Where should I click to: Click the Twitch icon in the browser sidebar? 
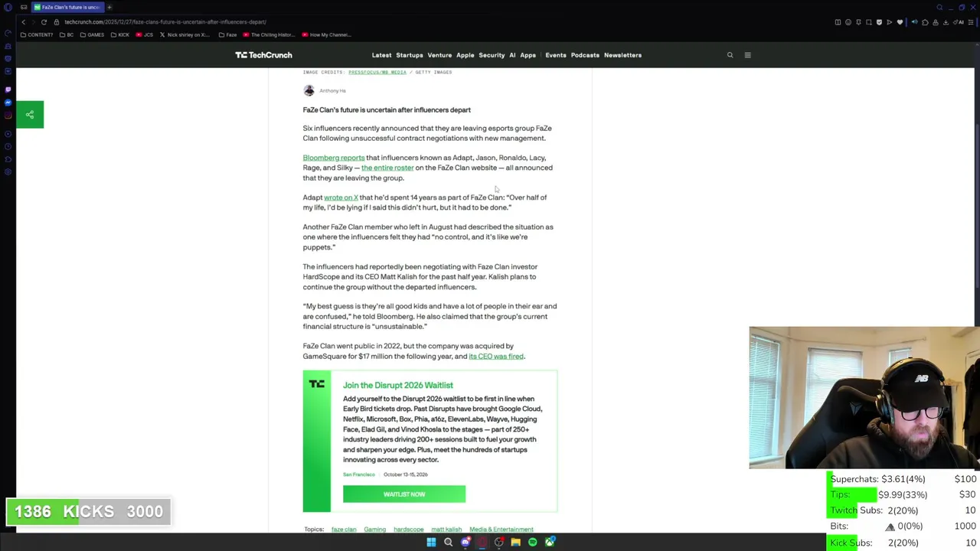pos(8,89)
